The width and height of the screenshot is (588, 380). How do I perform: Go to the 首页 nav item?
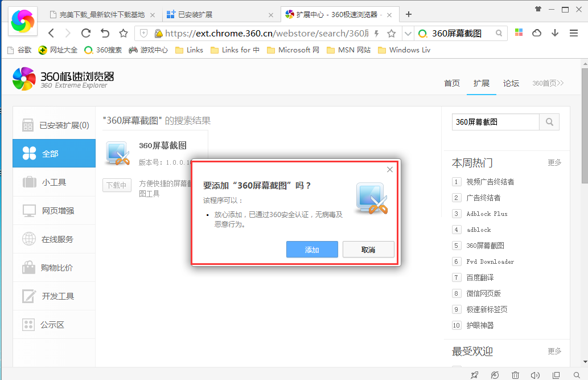click(x=452, y=83)
